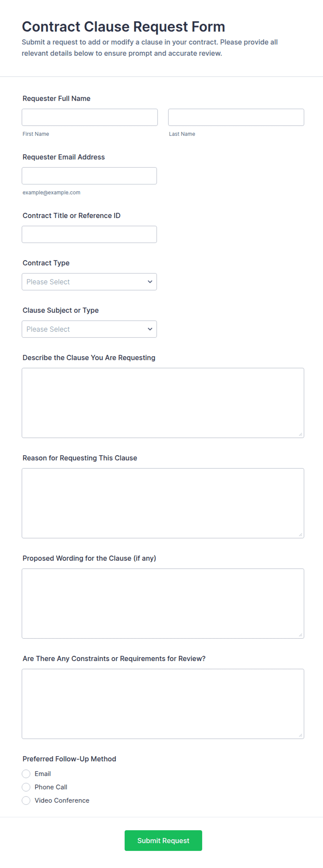This screenshot has width=323, height=868.
Task: Choose the Phone Call radio option
Action: [26, 787]
